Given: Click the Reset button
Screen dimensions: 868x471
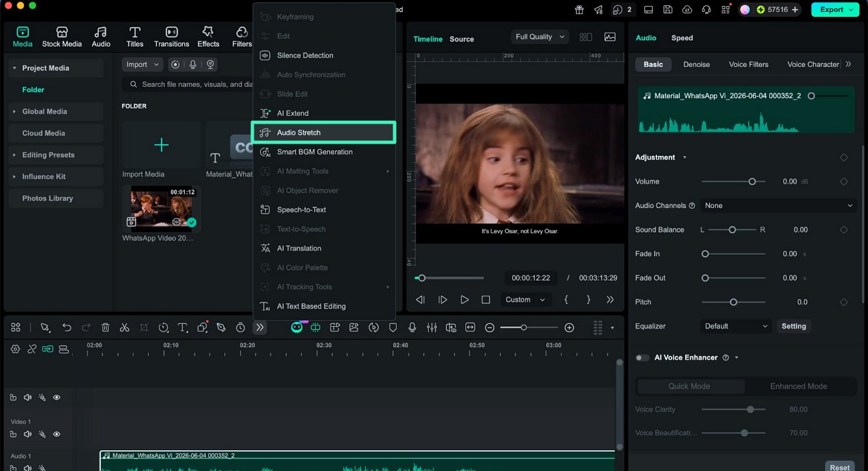Looking at the screenshot, I should tap(840, 467).
